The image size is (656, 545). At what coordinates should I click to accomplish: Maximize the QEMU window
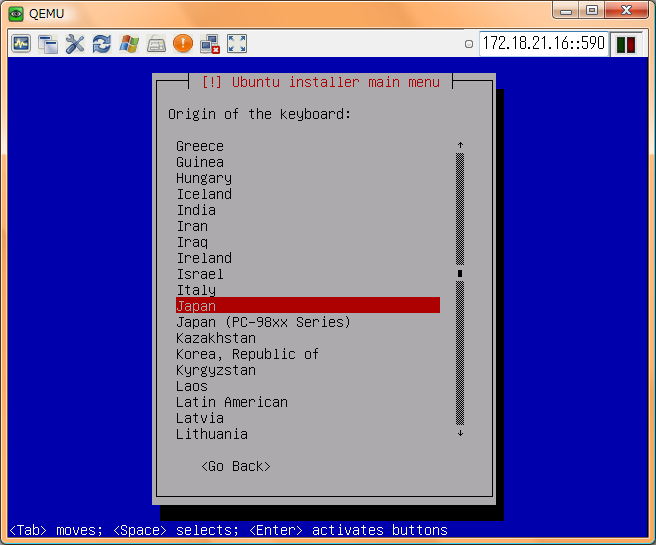(592, 10)
